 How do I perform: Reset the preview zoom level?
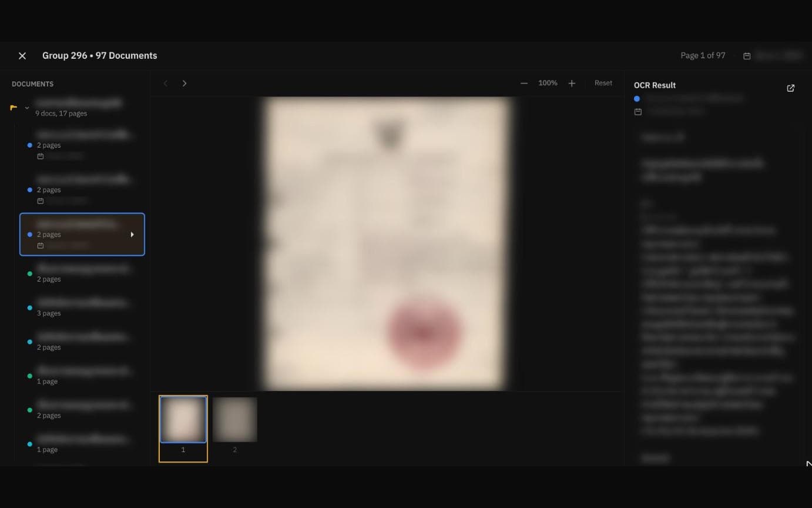tap(603, 83)
